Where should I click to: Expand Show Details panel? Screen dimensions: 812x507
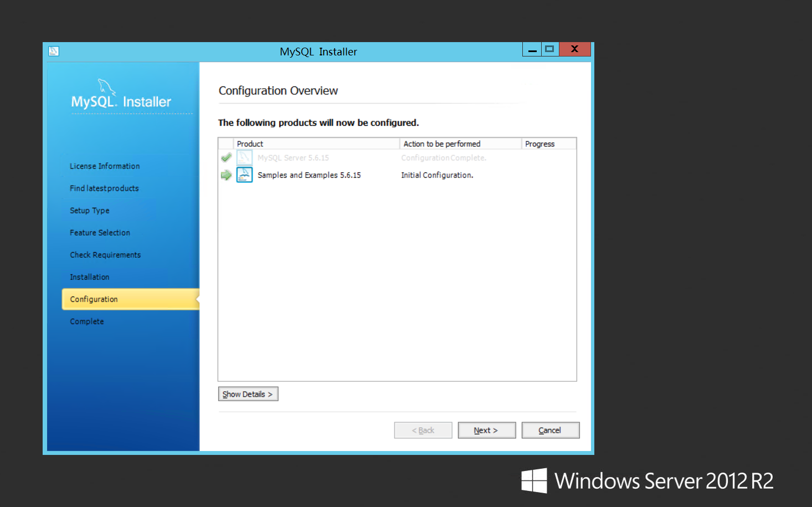pos(248,394)
